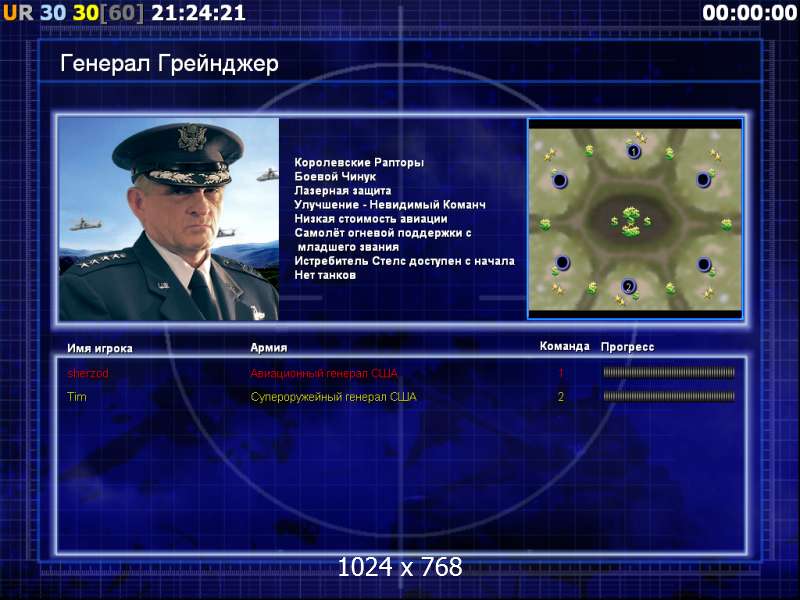Click the map preview thumbnail
Screen dimensions: 800x600
tap(635, 218)
